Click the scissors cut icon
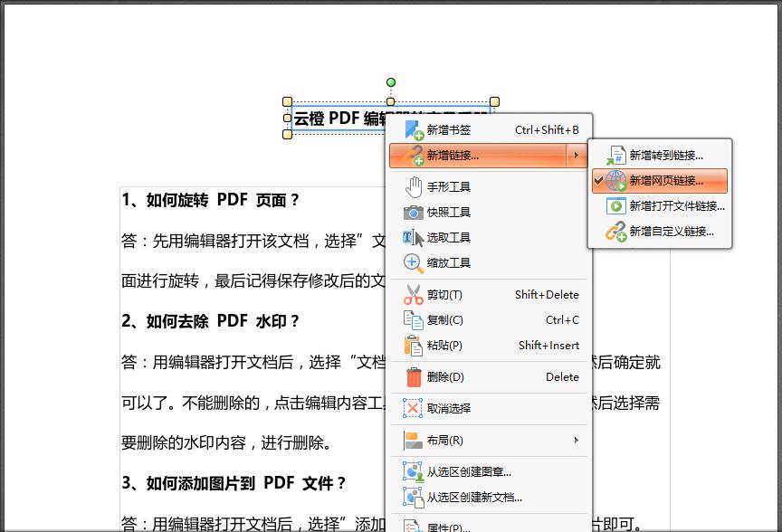Screen dimensions: 782x532 coord(414,295)
